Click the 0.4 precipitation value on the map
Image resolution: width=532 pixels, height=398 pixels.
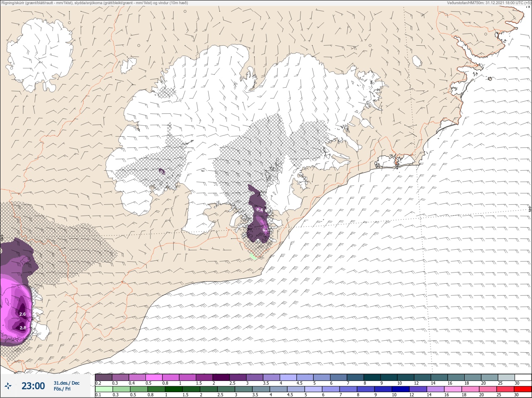click(x=260, y=210)
